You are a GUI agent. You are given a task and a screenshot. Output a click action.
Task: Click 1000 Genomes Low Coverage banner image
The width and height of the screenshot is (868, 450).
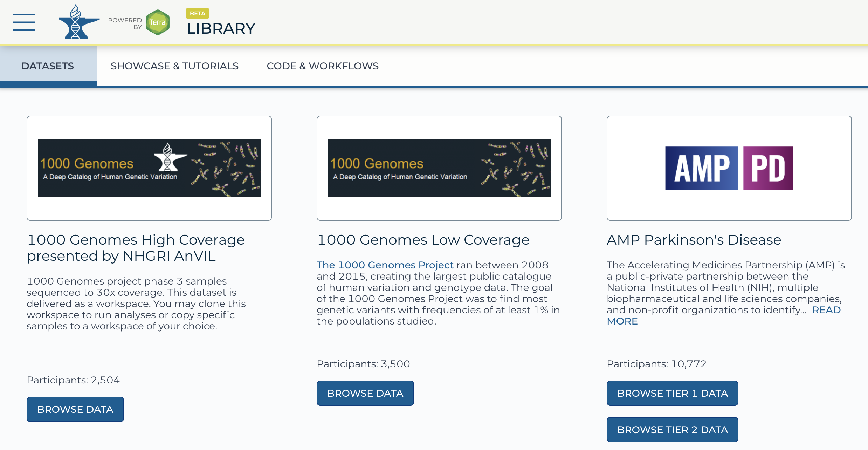point(439,168)
